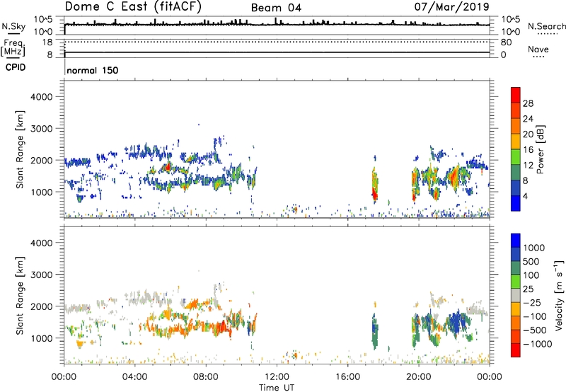The width and height of the screenshot is (566, 392).
Task: Click the date '07/Mar/2019'
Action: click(451, 7)
